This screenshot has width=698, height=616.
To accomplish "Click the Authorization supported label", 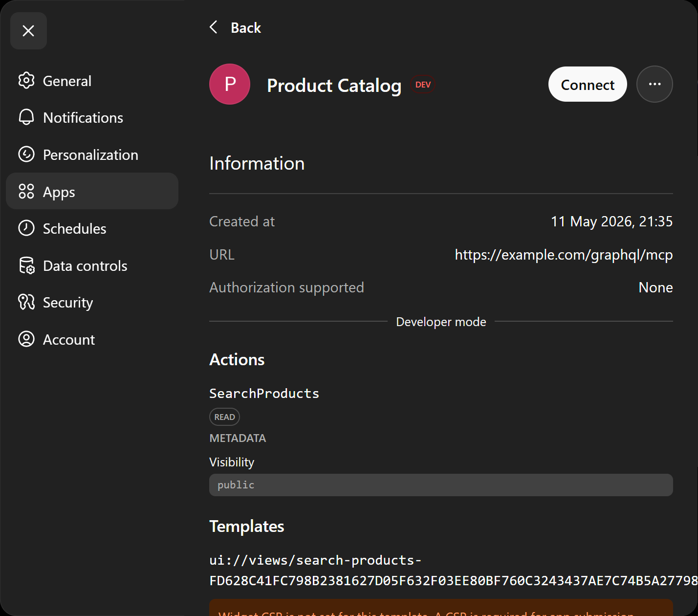I will tap(286, 287).
